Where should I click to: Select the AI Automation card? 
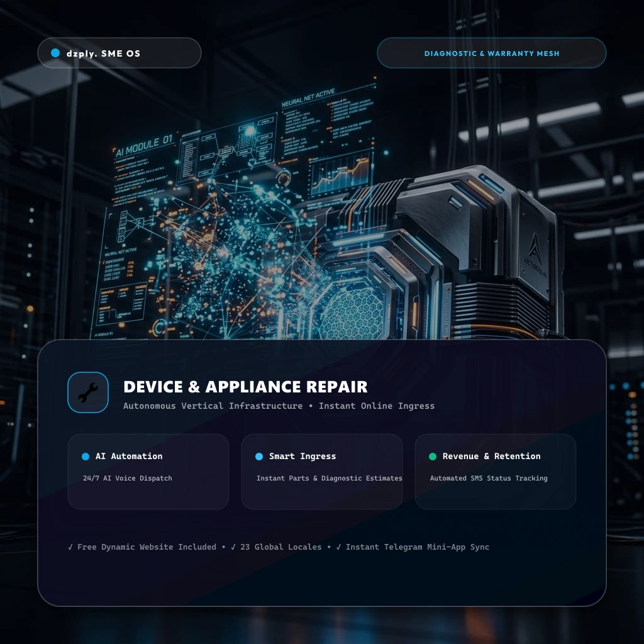[x=148, y=472]
